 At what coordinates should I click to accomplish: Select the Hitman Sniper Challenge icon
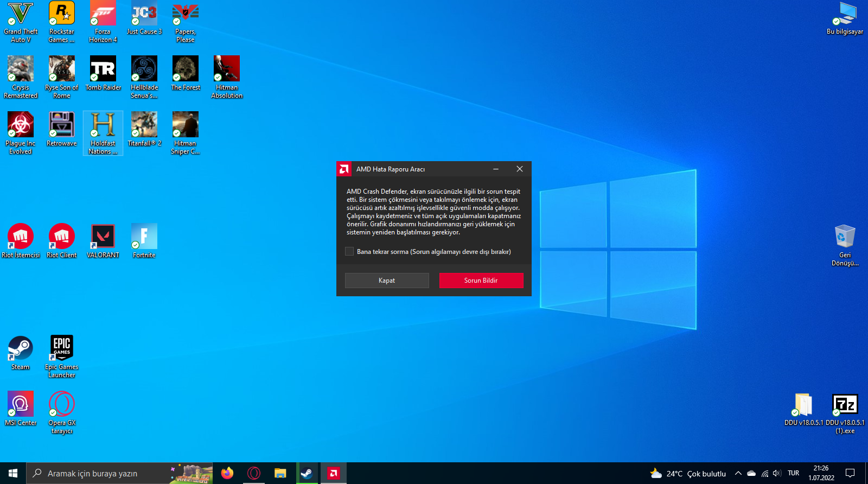click(x=186, y=133)
